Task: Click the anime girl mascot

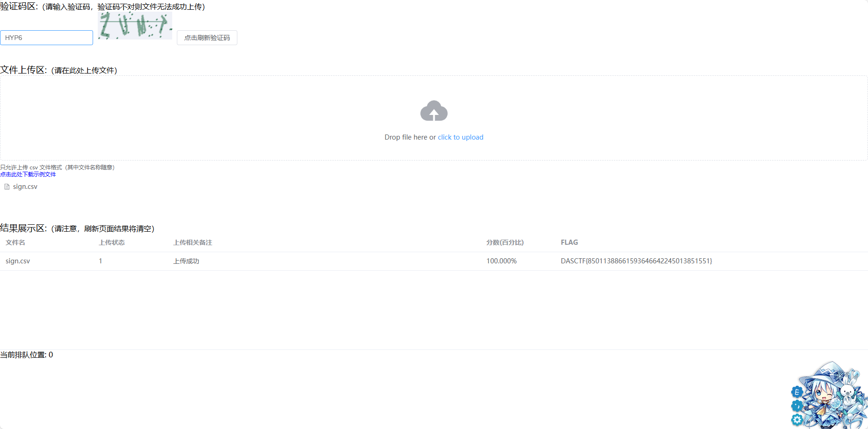Action: coord(833,395)
